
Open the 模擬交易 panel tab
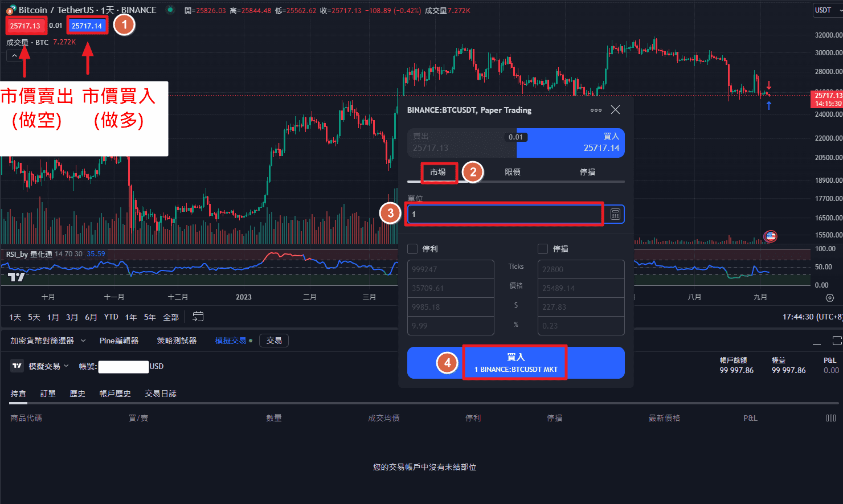click(x=231, y=341)
